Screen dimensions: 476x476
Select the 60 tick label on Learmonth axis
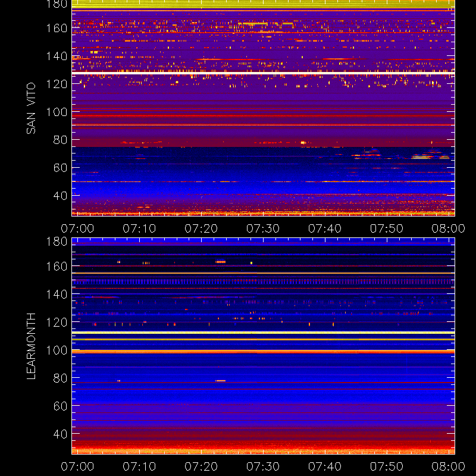(x=60, y=406)
